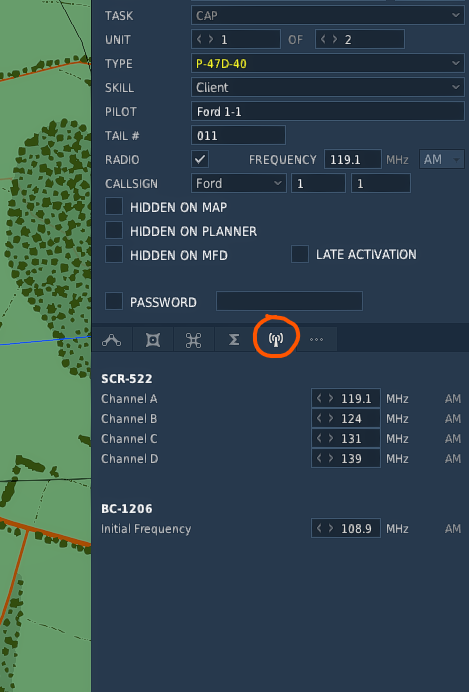Uncheck the RADIO checkbox
469x692 pixels.
pos(200,159)
